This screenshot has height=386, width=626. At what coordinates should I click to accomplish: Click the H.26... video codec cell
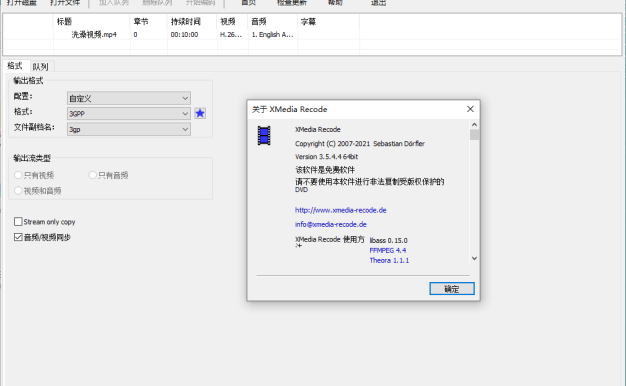(231, 35)
